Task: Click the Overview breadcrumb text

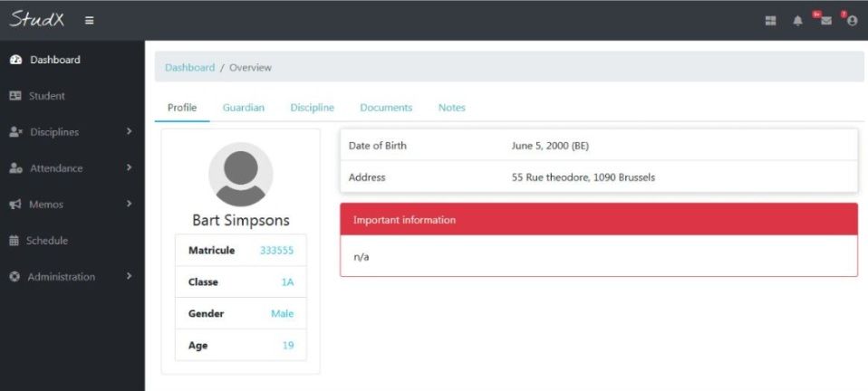Action: 250,68
